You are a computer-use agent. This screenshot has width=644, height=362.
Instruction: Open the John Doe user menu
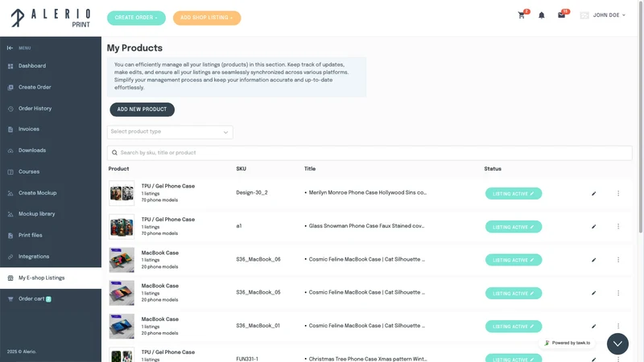(602, 15)
